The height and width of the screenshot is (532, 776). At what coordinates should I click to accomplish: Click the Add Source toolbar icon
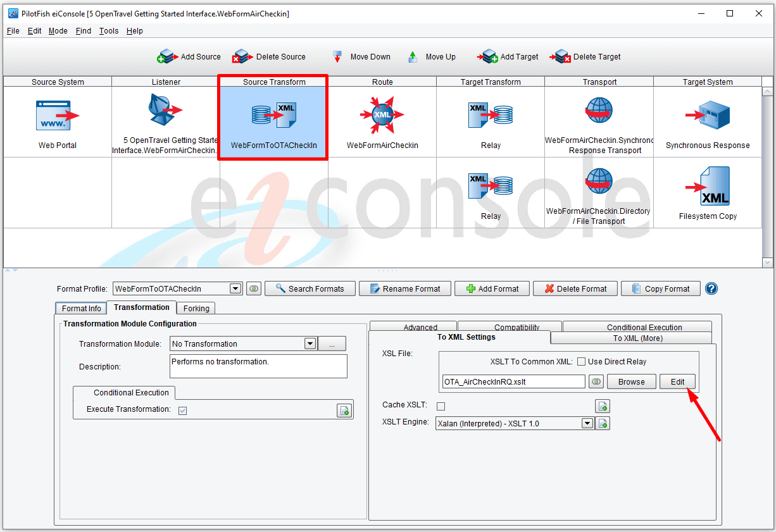pos(167,57)
